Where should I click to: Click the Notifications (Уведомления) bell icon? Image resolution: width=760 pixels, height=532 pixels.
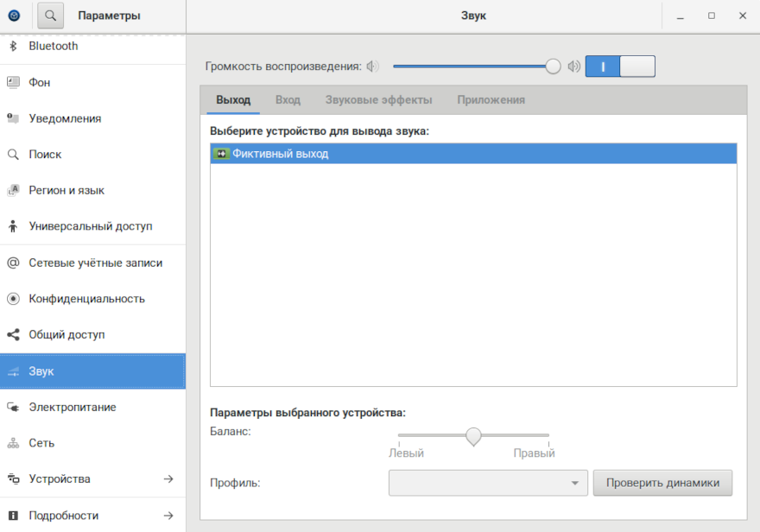coord(13,118)
